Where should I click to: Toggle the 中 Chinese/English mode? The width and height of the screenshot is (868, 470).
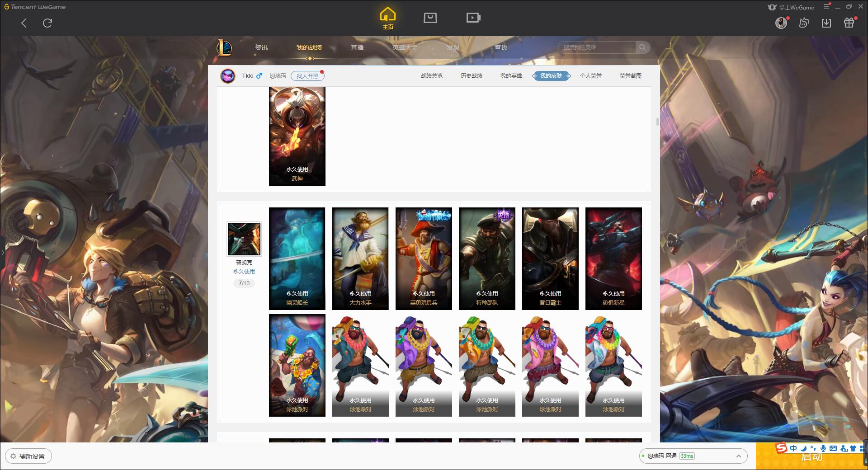(793, 448)
